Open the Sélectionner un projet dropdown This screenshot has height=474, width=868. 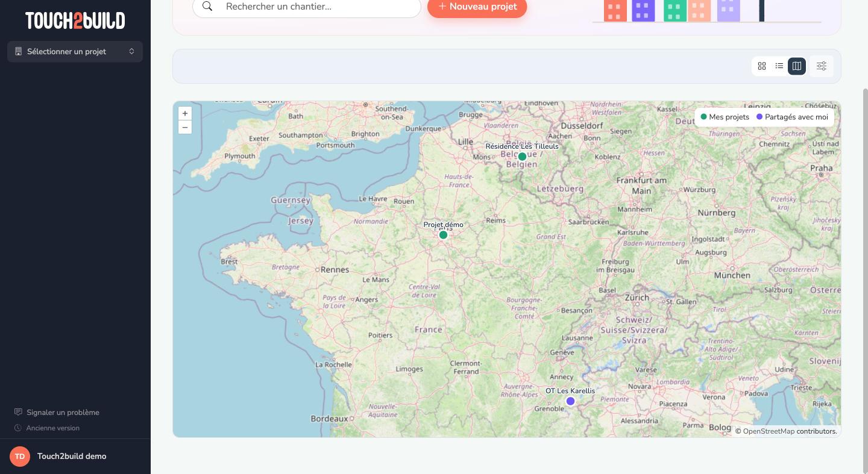[75, 51]
